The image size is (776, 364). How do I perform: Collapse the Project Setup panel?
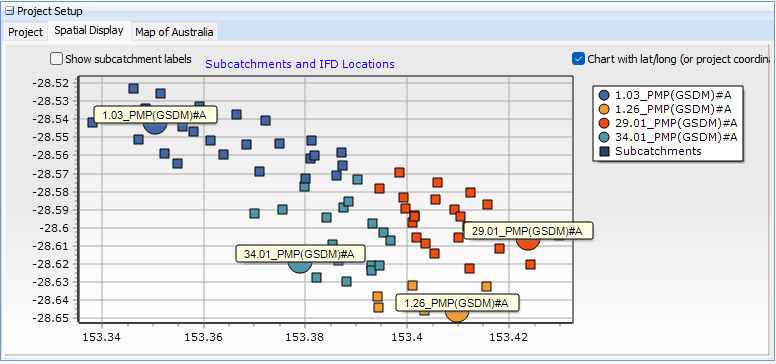(x=10, y=11)
